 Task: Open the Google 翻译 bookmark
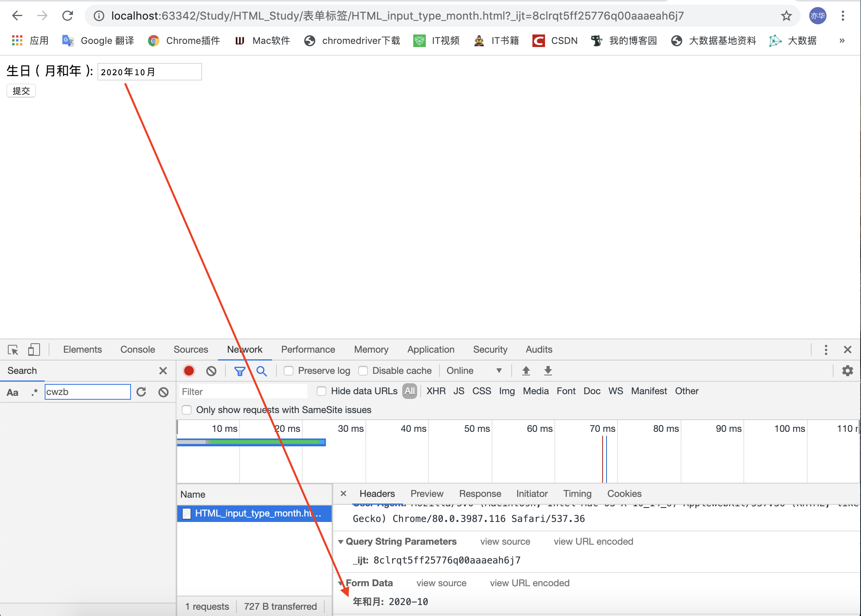[x=98, y=40]
